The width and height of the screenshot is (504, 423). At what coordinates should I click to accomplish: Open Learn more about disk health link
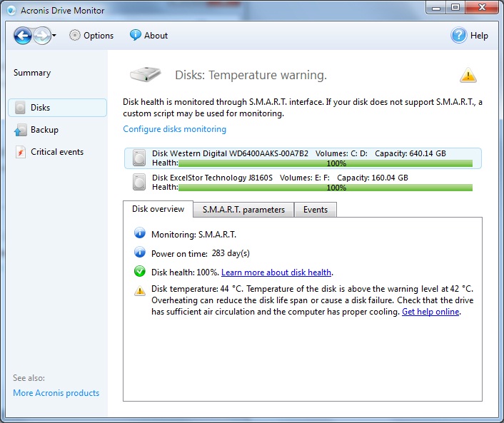coord(276,272)
